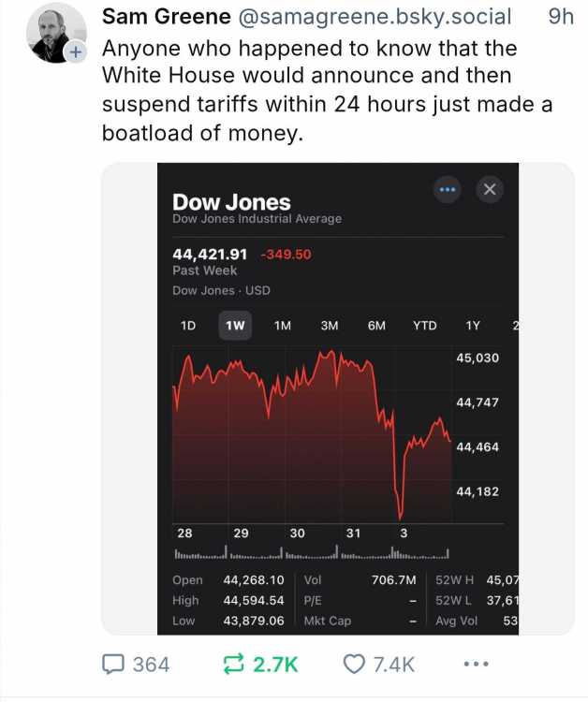The image size is (588, 702).
Task: Choose the 6M chart range
Action: [x=376, y=326]
